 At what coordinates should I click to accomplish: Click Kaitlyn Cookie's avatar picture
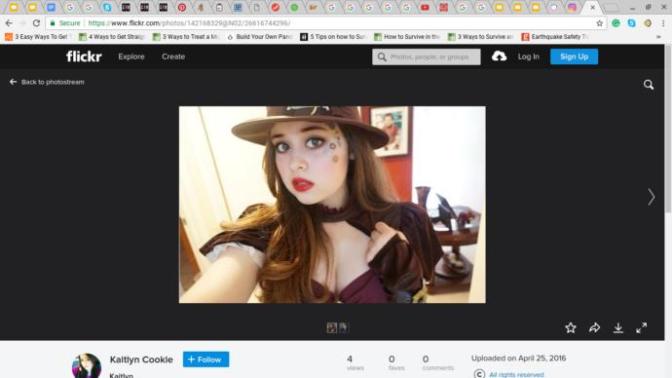coord(87,366)
